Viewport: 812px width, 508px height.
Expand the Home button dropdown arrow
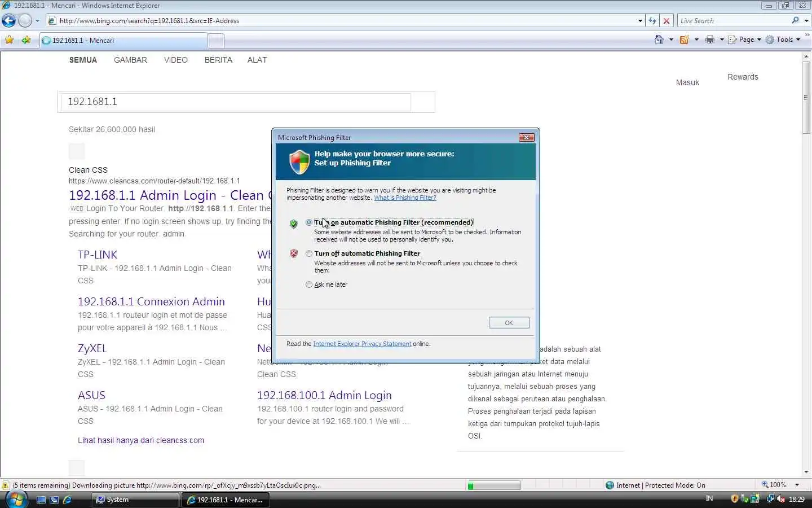670,40
